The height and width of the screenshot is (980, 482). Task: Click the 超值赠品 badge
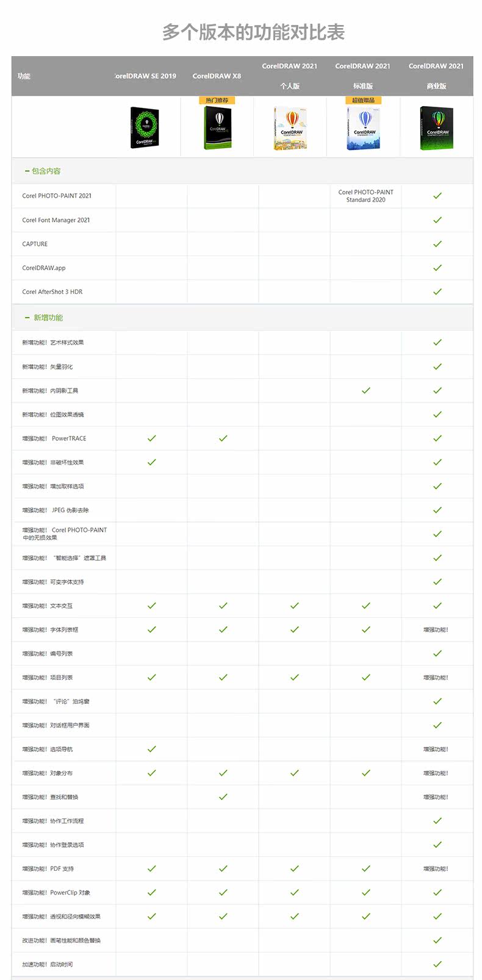364,100
